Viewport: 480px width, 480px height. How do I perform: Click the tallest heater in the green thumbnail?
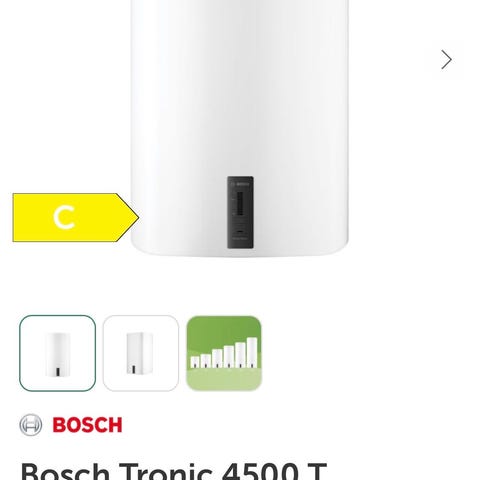click(x=252, y=352)
